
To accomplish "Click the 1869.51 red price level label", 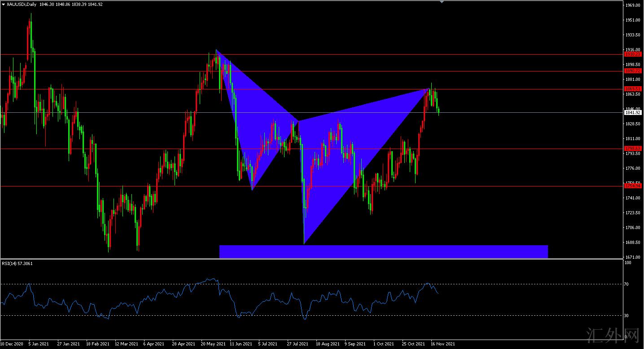I will [633, 89].
